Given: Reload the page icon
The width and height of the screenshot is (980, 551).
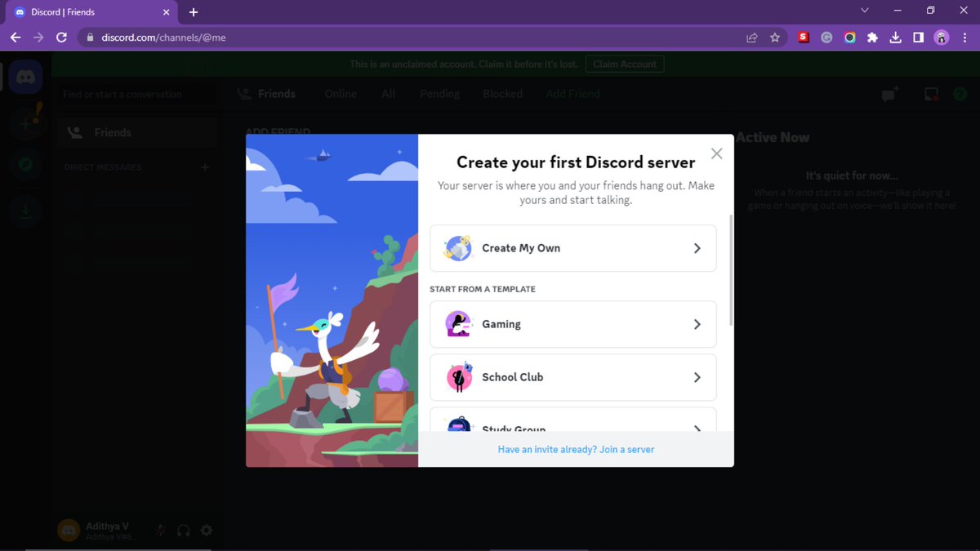Looking at the screenshot, I should tap(61, 38).
